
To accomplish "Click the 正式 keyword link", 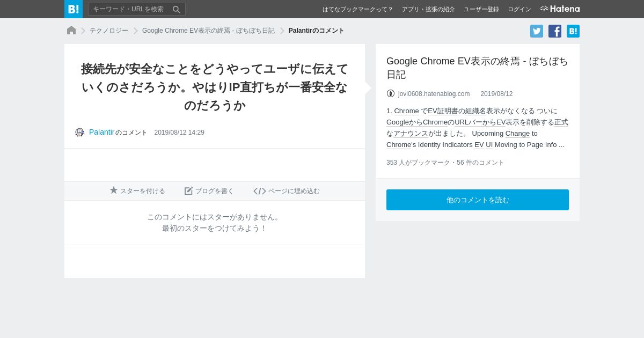I will pyautogui.click(x=561, y=122).
